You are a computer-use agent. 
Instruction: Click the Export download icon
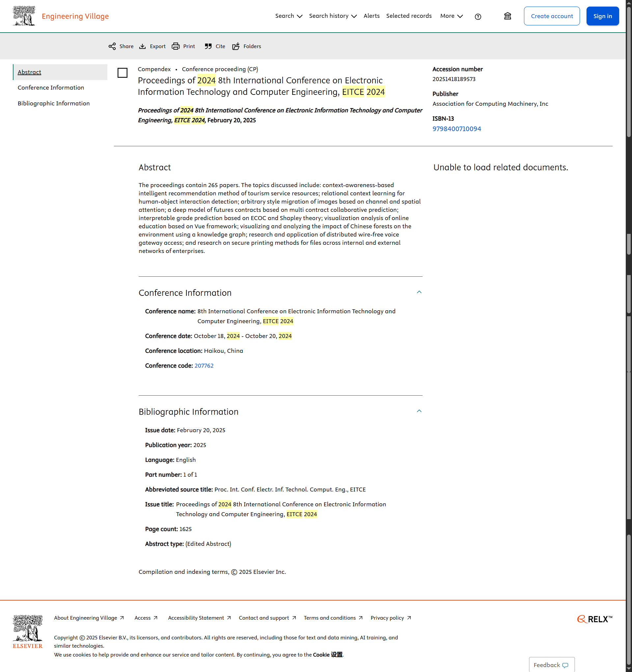[143, 46]
